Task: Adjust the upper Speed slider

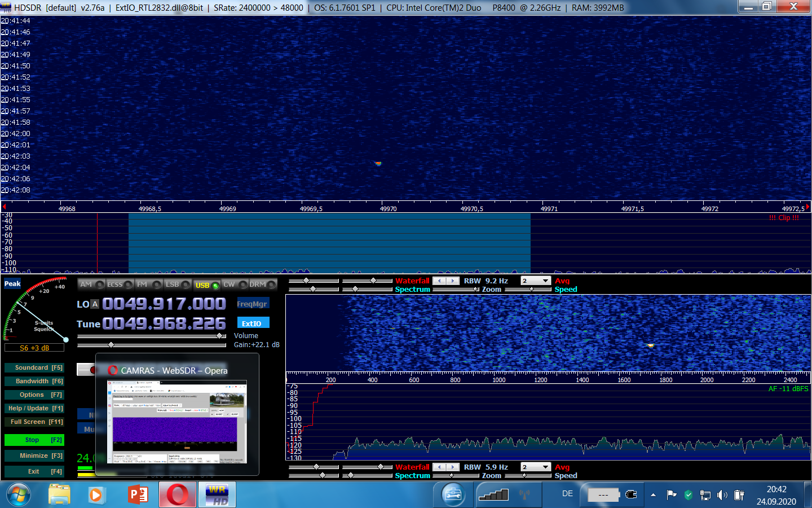Action: tap(528, 290)
